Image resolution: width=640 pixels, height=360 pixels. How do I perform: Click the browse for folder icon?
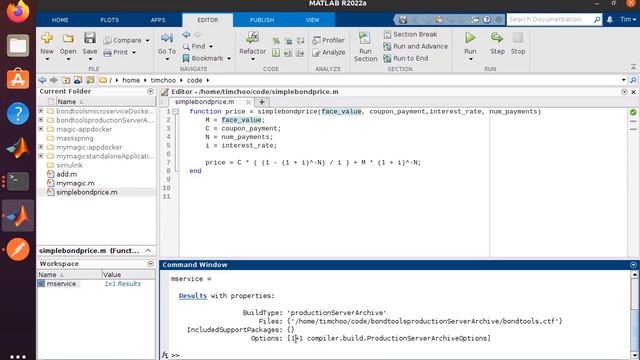(78, 80)
